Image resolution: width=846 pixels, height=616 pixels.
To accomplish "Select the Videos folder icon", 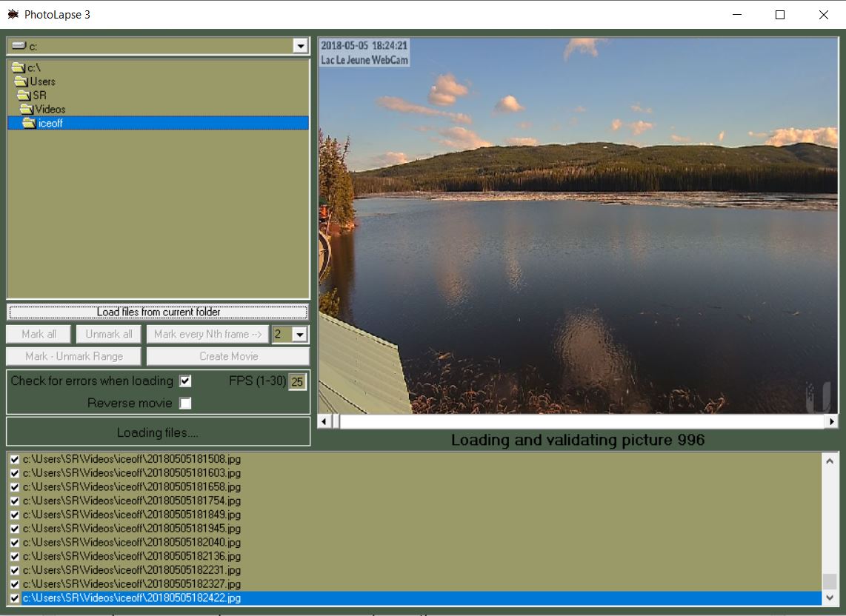I will [x=27, y=109].
